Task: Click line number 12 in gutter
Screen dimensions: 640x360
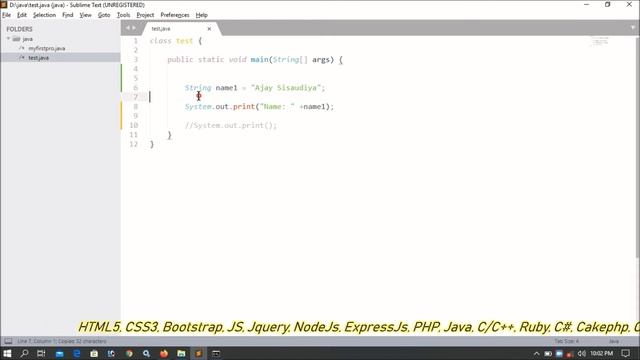Action: (133, 144)
